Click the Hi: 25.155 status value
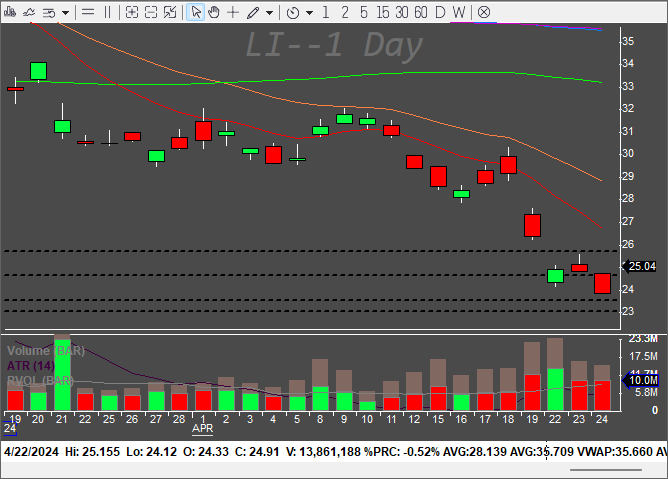 92,452
